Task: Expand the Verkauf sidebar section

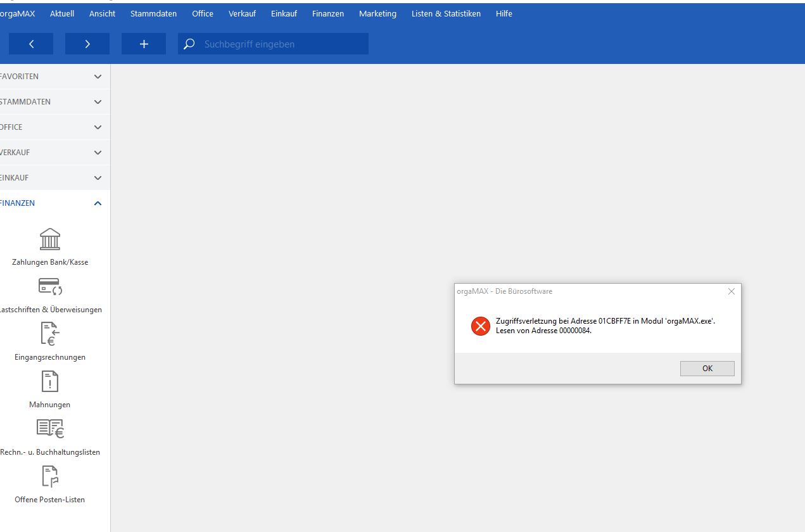Action: pyautogui.click(x=55, y=153)
